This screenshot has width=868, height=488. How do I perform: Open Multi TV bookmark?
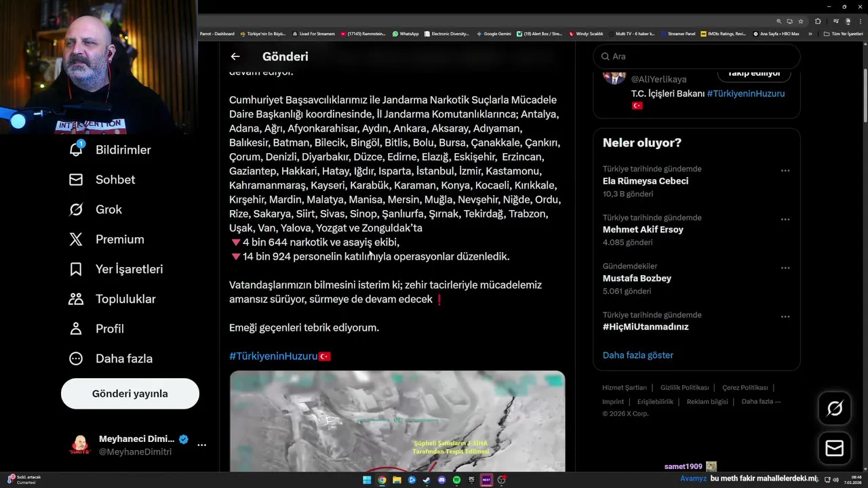(630, 34)
